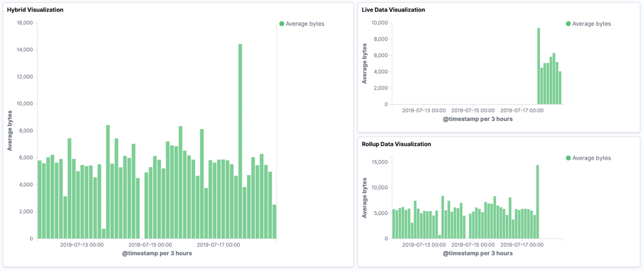Select the tallest bar in Hybrid Visualization
The width and height of the screenshot is (644, 271).
pos(240,140)
